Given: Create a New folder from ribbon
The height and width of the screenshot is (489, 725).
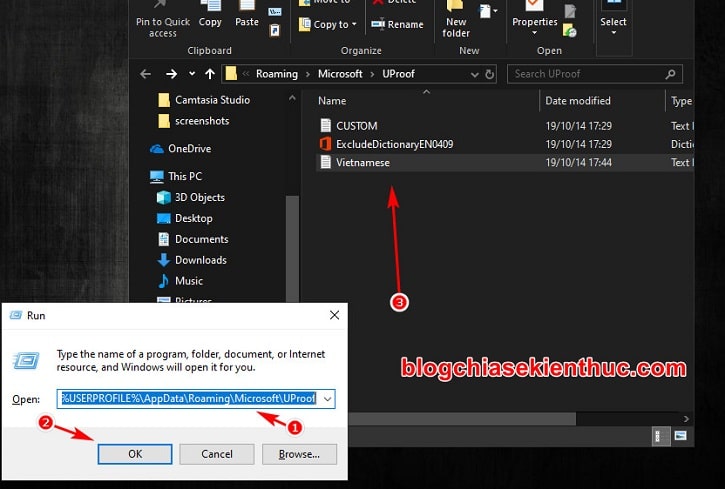Looking at the screenshot, I should [x=455, y=19].
